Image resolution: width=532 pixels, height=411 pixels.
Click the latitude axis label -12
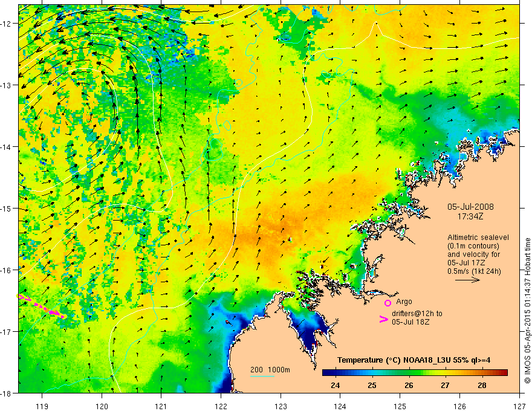click(6, 24)
